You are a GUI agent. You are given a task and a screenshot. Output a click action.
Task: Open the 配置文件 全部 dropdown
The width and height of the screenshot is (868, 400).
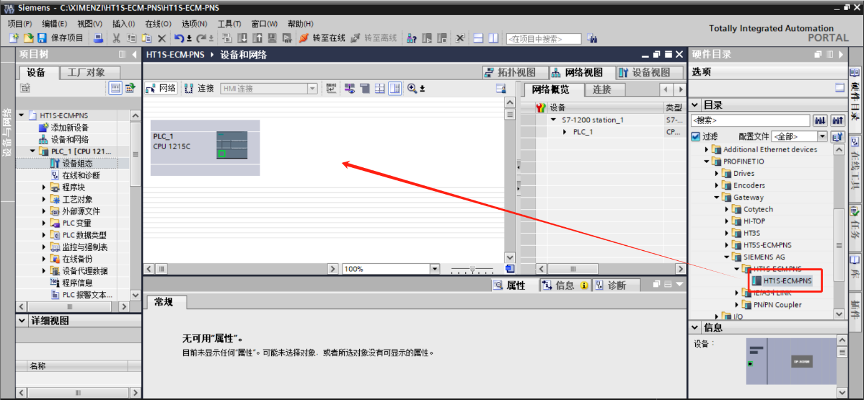tap(822, 136)
